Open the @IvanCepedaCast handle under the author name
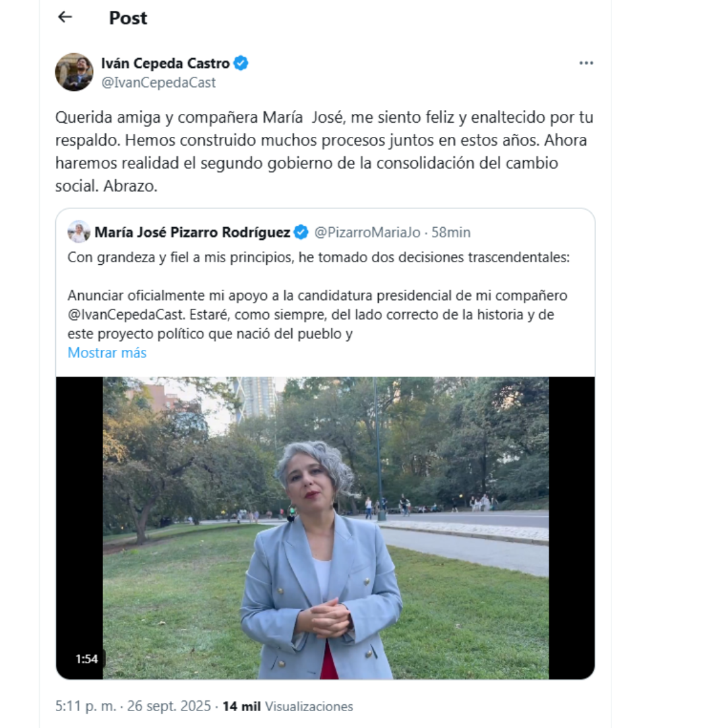Screen dimensions: 728x728 (158, 82)
